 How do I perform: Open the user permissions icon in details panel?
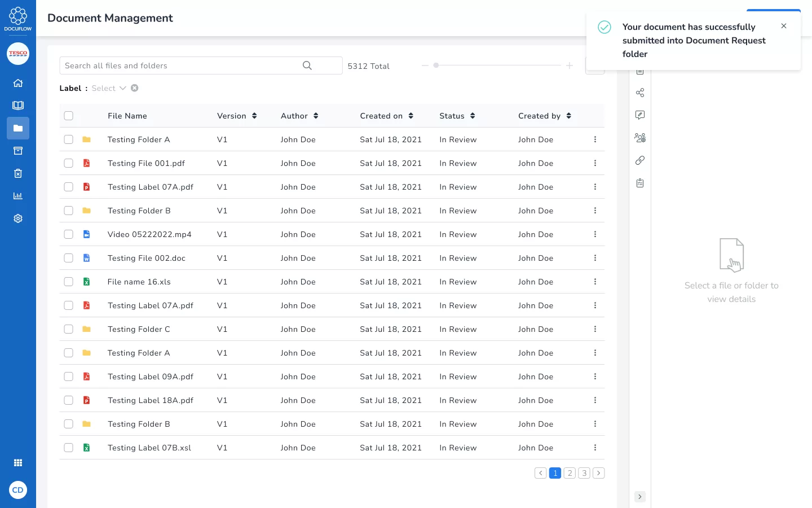pyautogui.click(x=640, y=138)
